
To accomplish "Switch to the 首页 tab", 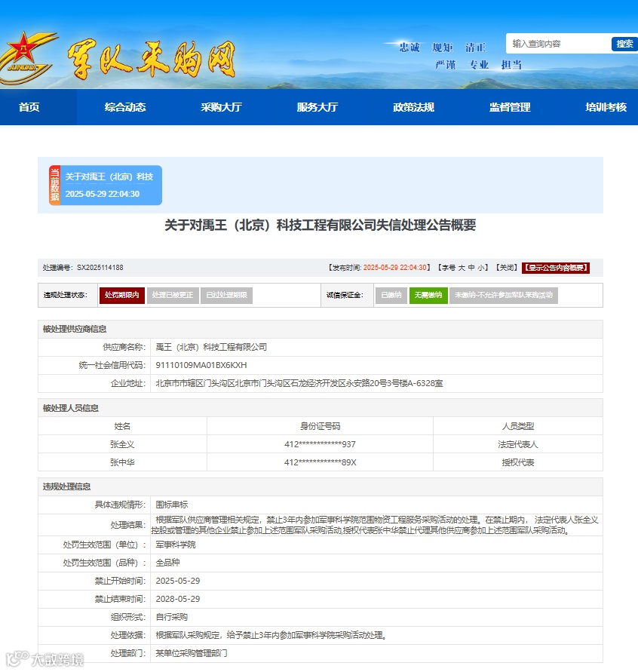I will (x=29, y=107).
